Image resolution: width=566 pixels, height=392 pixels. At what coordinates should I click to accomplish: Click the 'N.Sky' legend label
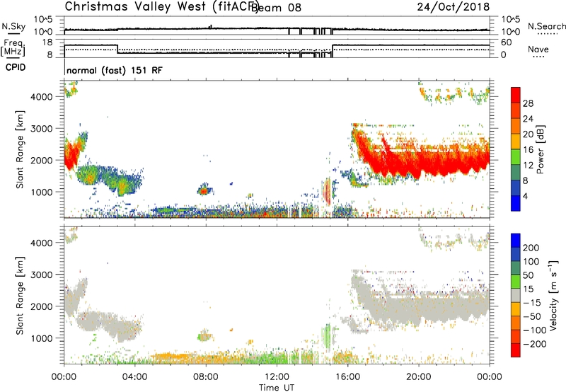coord(13,26)
